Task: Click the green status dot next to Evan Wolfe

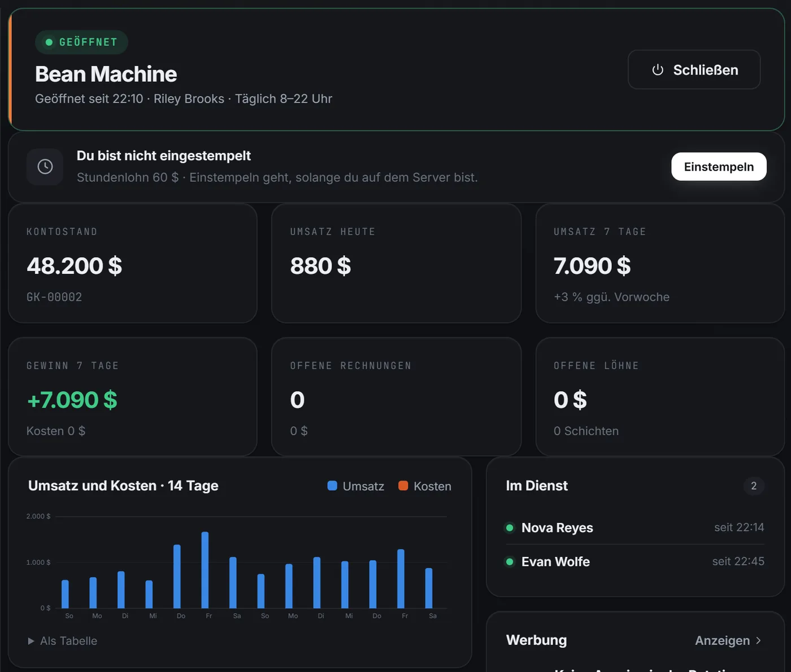Action: 510,562
